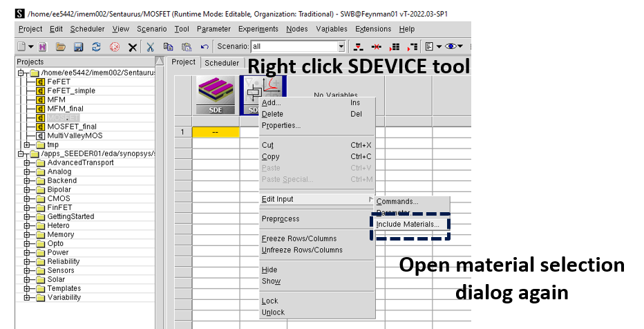This screenshot has width=644, height=329.
Task: Open the Extensions menu
Action: click(x=373, y=29)
